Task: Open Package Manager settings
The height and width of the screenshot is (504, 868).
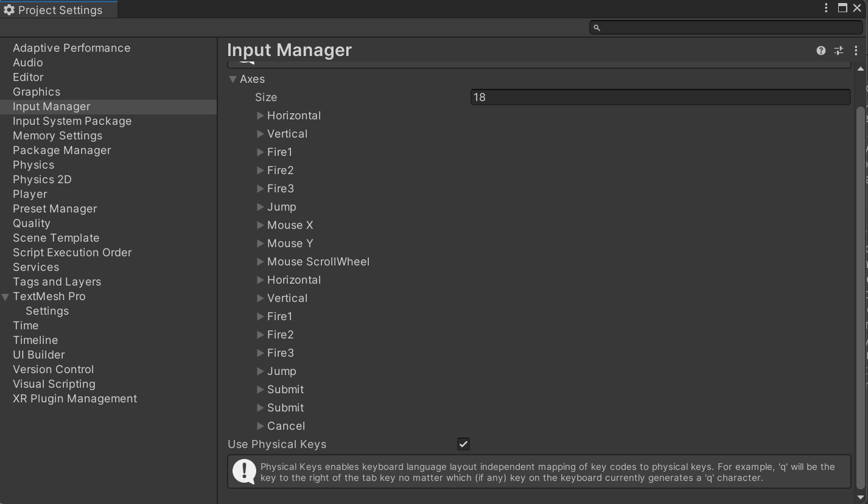Action: [x=61, y=150]
